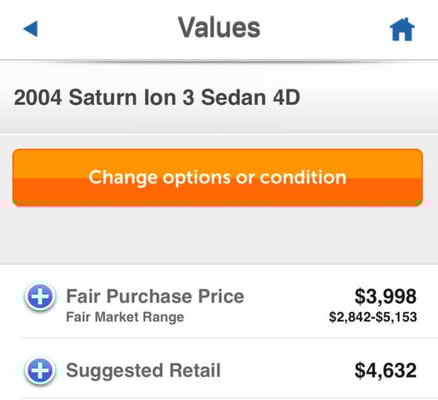Click the year 2004 in vehicle heading
The height and width of the screenshot is (400, 438).
coord(38,98)
